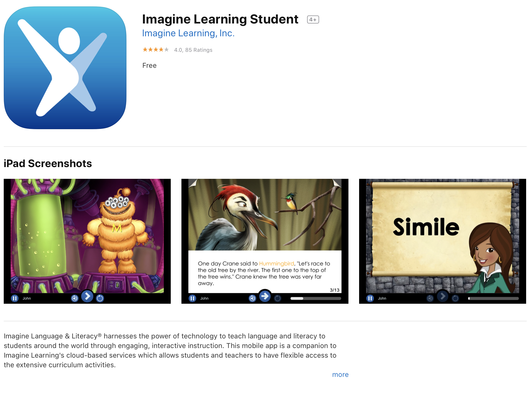This screenshot has width=532, height=395.
Task: Open the Crane and Hummingbird story screenshot
Action: point(265,241)
